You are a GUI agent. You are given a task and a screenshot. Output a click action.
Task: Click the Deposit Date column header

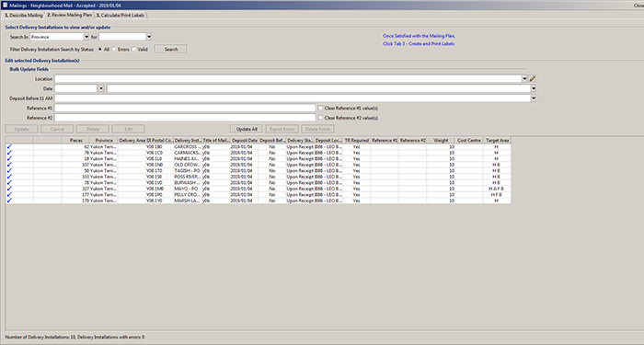coord(245,141)
